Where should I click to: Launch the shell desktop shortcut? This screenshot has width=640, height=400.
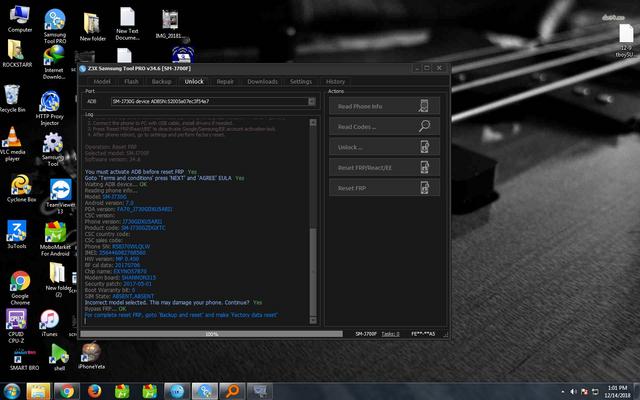click(60, 357)
